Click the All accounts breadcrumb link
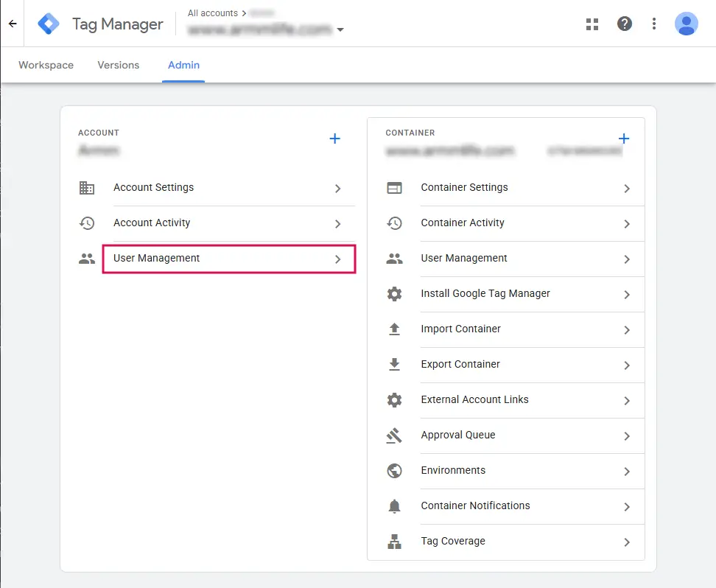Image resolution: width=716 pixels, height=588 pixels. coord(213,13)
